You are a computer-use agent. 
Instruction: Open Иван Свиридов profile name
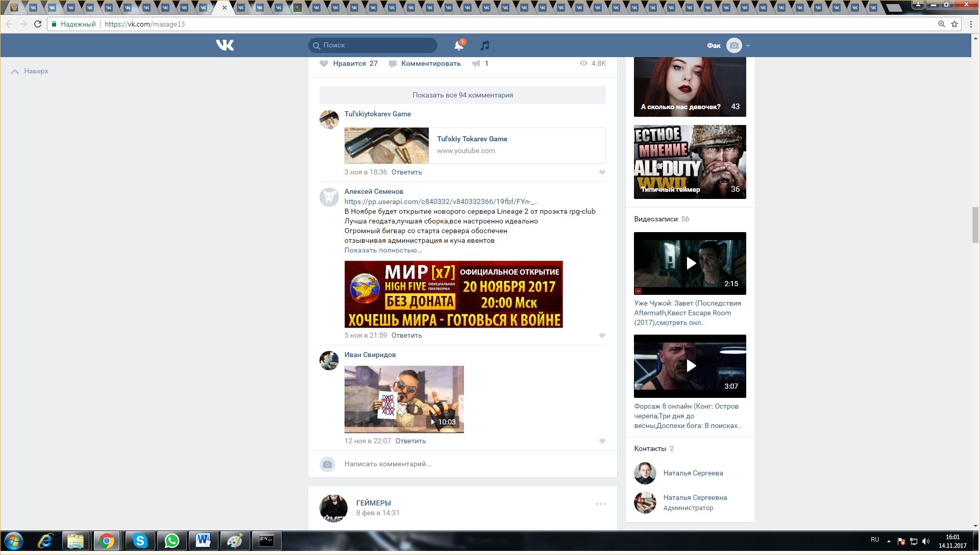click(370, 355)
